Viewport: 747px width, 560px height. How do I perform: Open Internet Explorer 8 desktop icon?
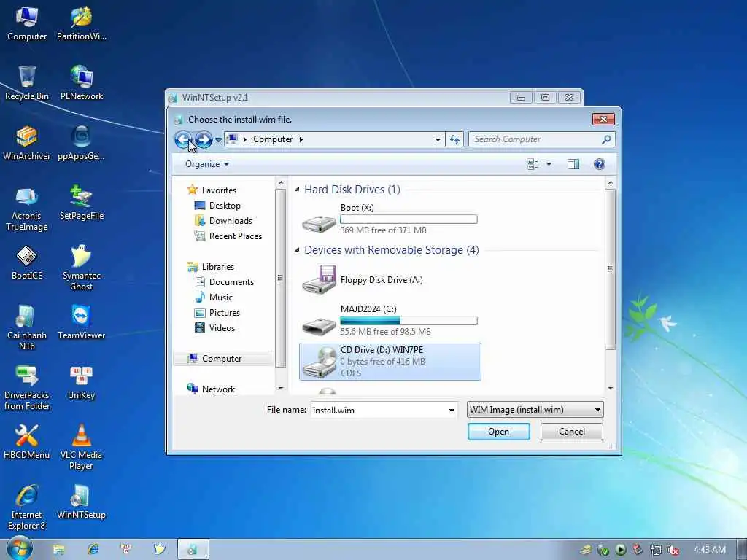[x=27, y=507]
